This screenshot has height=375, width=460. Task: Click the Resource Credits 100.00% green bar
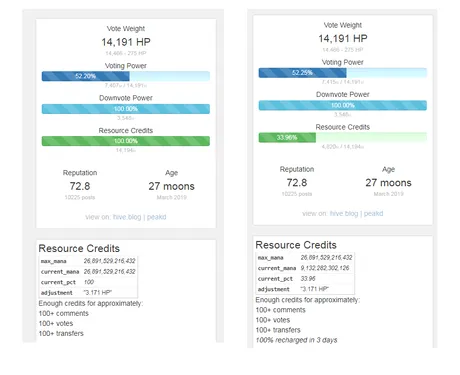pyautogui.click(x=126, y=141)
